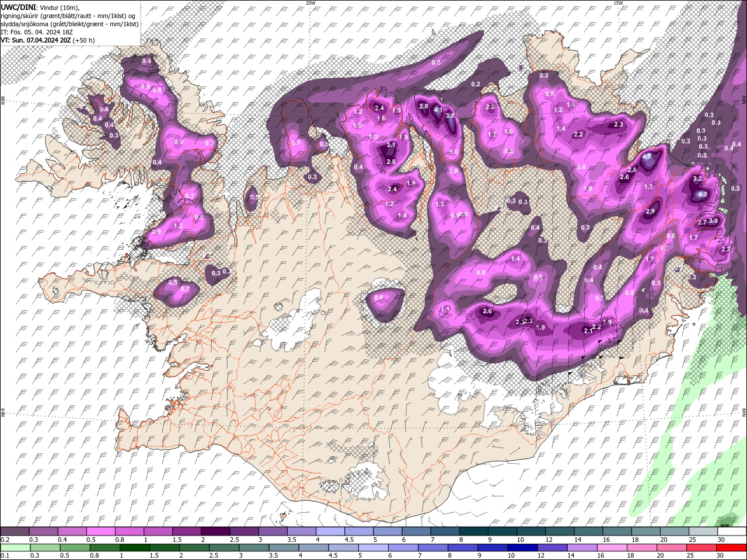The height and width of the screenshot is (560, 747).
Task: Click the 0.1 label in the lower legend
Action: [x=5, y=556]
